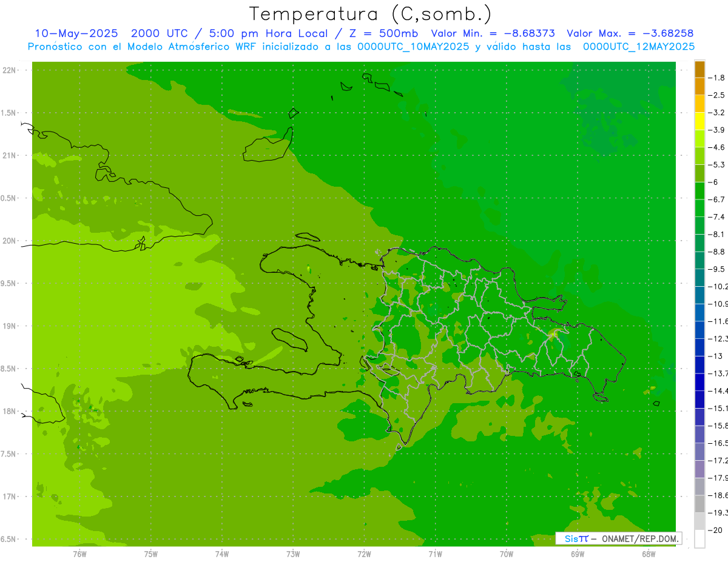Viewport: 728px width, 562px height.
Task: Click the '17N' latitude axis label
Action: pos(9,497)
